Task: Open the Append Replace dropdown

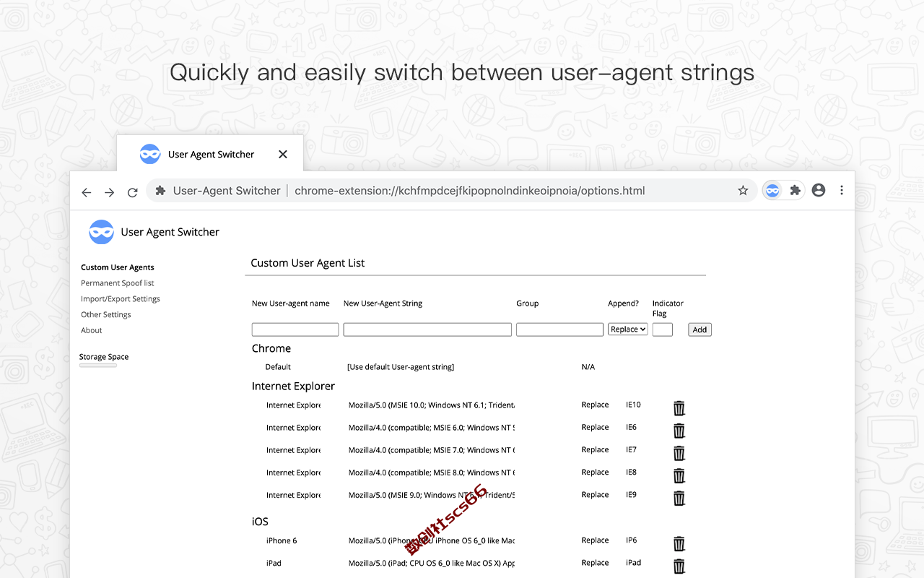Action: (628, 329)
